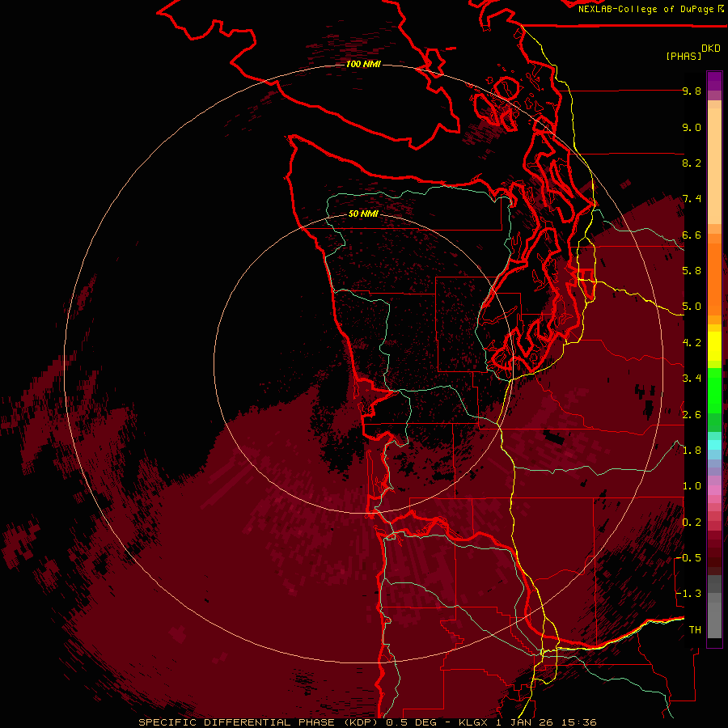Select the 9.8 value on the color scale
This screenshot has height=728, width=728.
[x=692, y=91]
